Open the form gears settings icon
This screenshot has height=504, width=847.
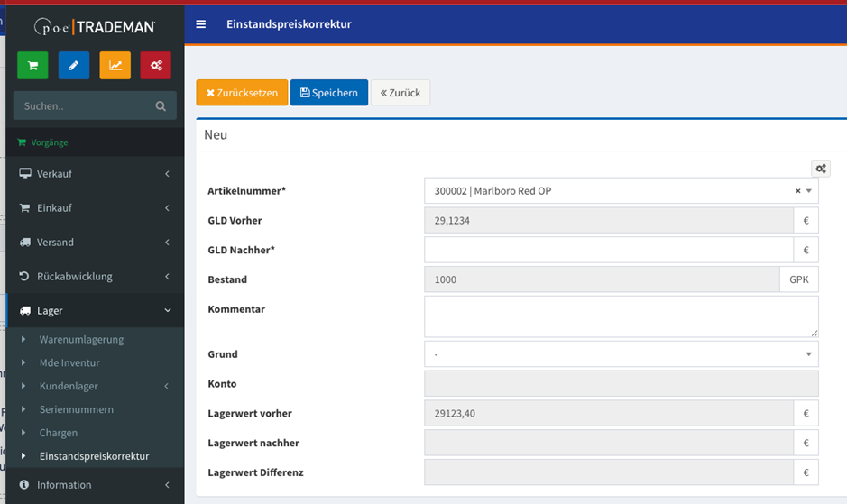(x=821, y=169)
